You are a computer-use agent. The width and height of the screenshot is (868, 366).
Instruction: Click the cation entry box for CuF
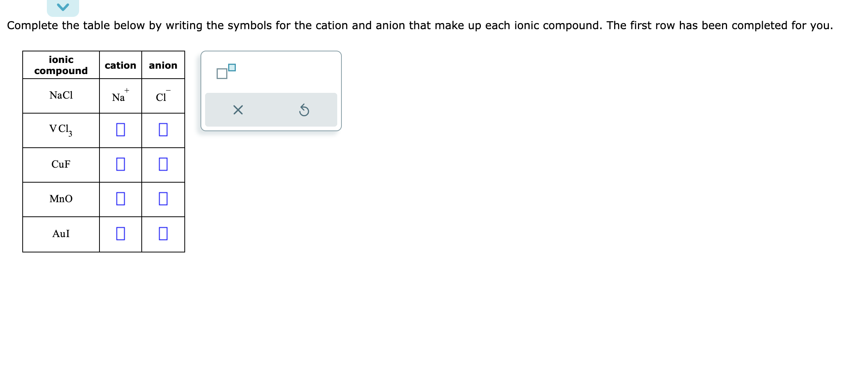pyautogui.click(x=120, y=165)
